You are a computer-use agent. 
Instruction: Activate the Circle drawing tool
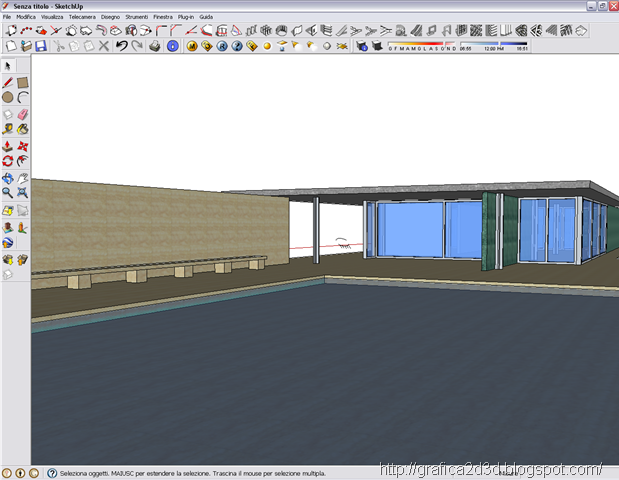click(x=8, y=98)
